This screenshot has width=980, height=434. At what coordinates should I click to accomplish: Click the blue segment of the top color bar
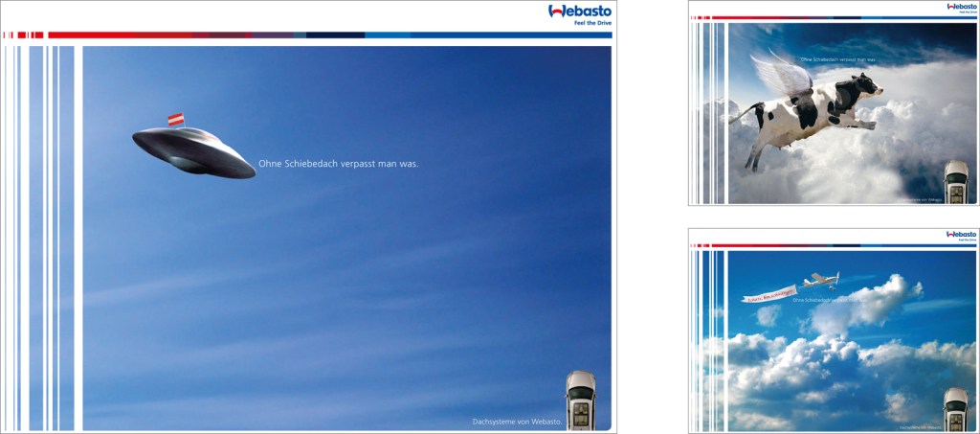498,35
